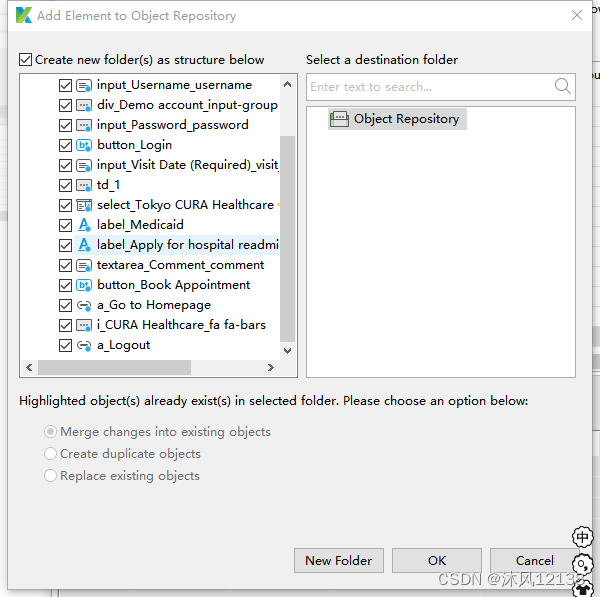This screenshot has height=597, width=600.
Task: Uncheck the label_Medicaid checkbox
Action: click(x=65, y=225)
